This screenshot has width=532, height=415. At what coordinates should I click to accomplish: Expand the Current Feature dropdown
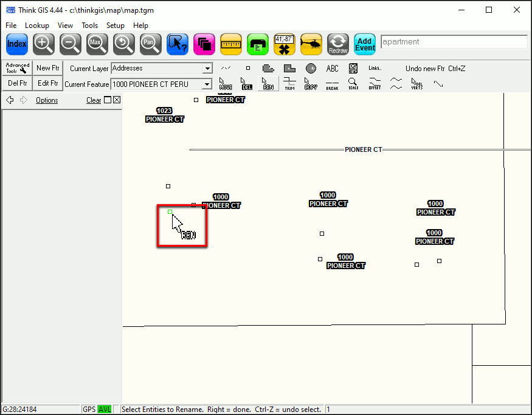tap(207, 84)
